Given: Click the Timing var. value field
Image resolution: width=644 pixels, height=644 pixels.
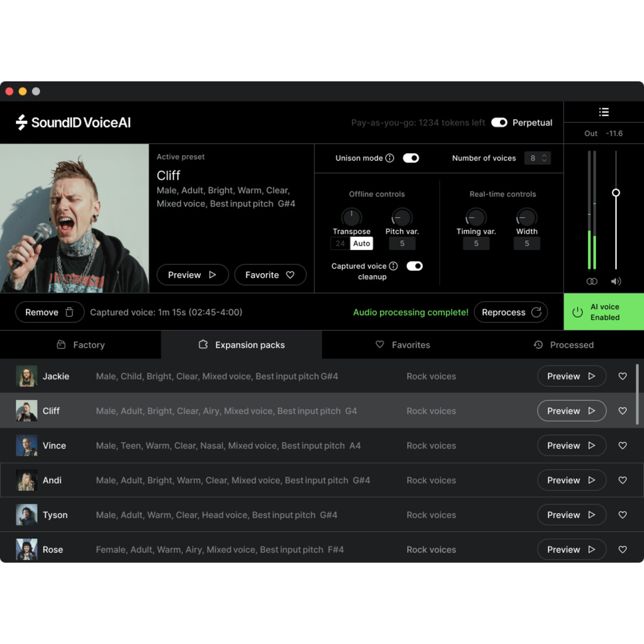Looking at the screenshot, I should (x=476, y=244).
